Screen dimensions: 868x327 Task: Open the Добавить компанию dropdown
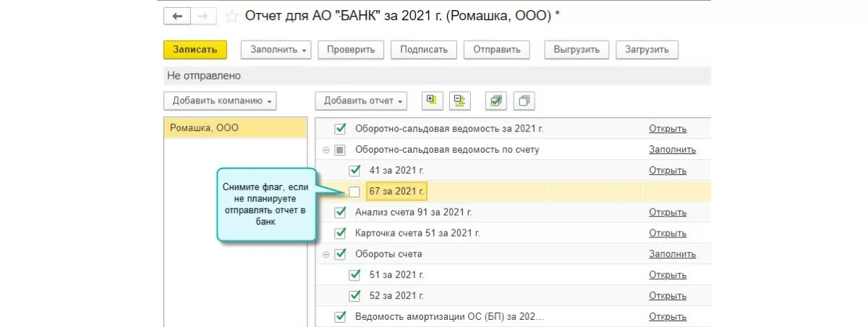click(220, 101)
